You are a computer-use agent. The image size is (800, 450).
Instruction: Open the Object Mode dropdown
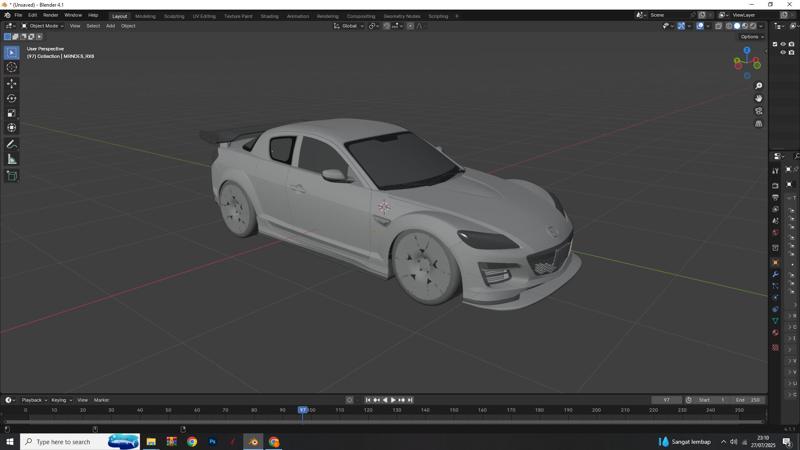pyautogui.click(x=45, y=26)
